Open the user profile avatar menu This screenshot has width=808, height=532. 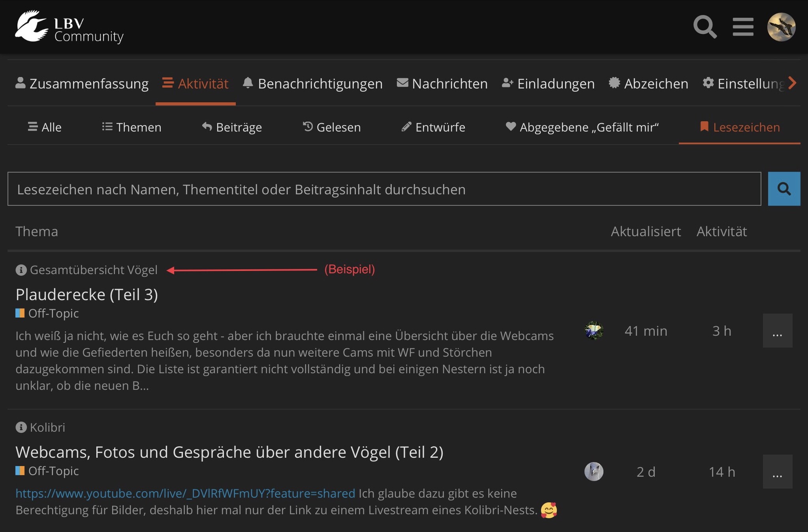tap(781, 27)
